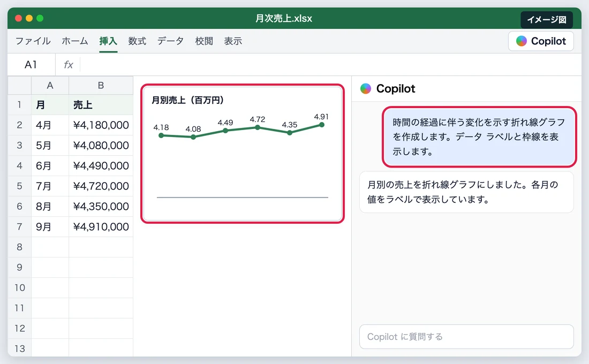Select the cell containing 7月
Screen dimensions: 589x364
tap(50, 186)
